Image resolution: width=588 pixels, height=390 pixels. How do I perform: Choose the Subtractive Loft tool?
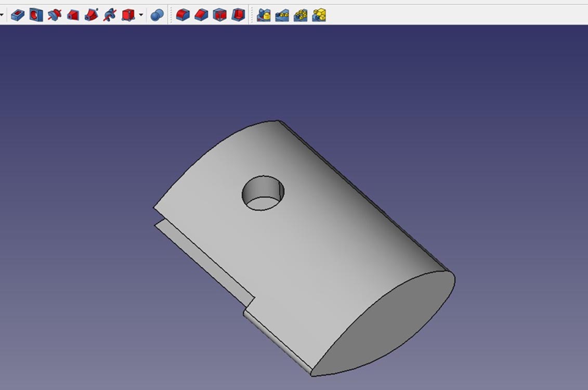pyautogui.click(x=73, y=15)
